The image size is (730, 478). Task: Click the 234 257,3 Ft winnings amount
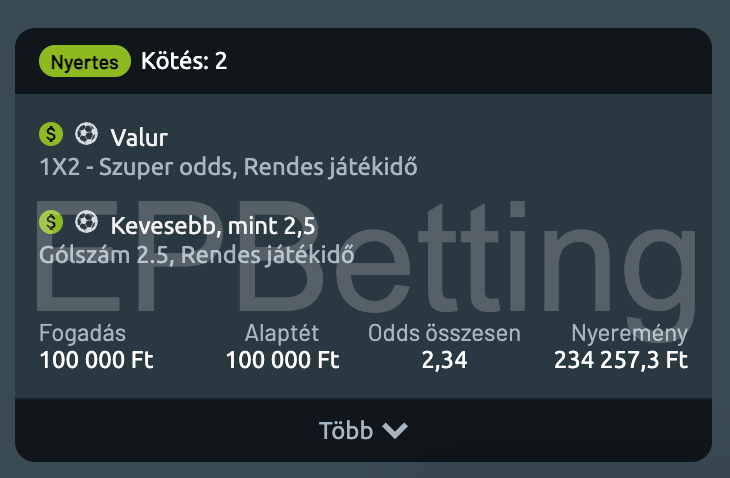(x=621, y=360)
